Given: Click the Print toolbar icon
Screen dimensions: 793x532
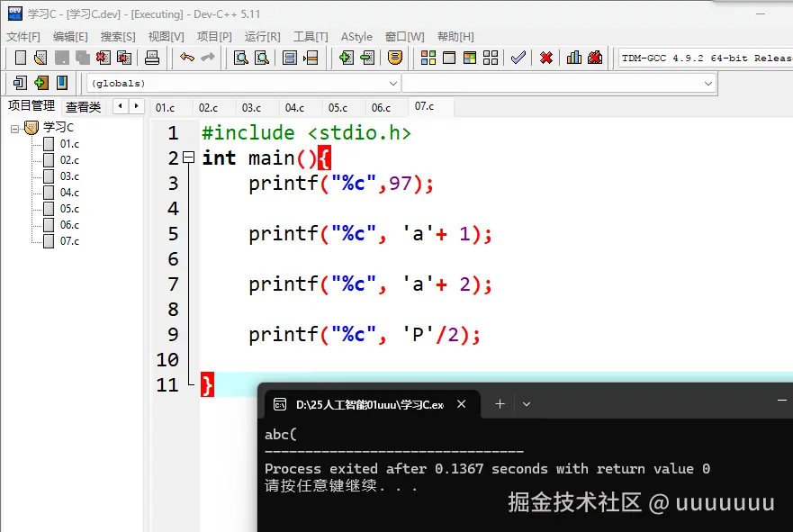Looking at the screenshot, I should (x=152, y=58).
